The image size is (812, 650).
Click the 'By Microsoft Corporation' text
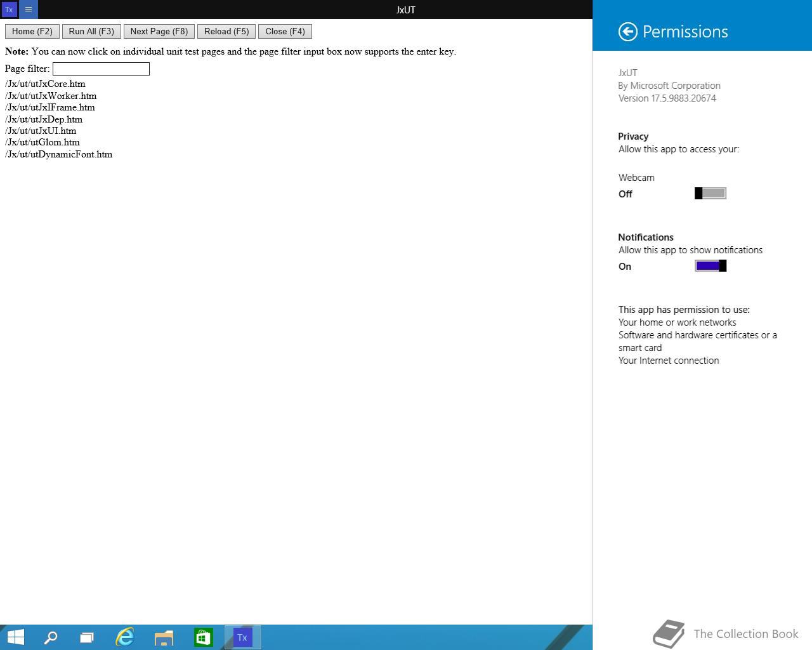669,86
